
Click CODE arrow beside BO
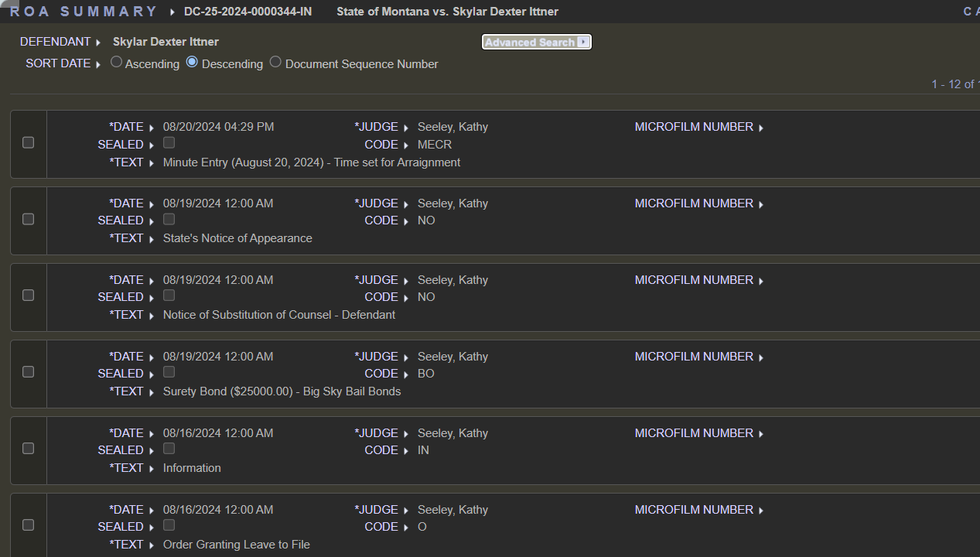(406, 374)
